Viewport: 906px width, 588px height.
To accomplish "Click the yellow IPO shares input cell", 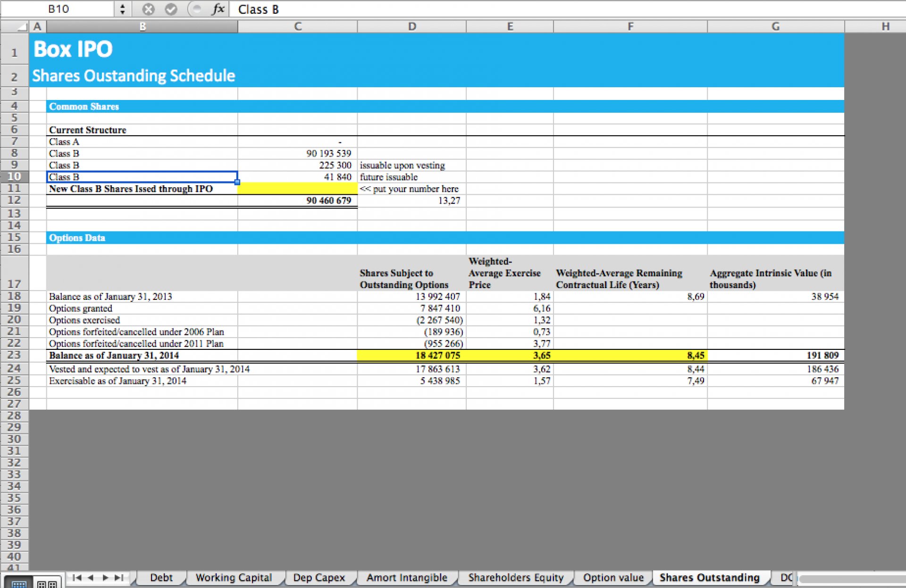I will pyautogui.click(x=298, y=189).
